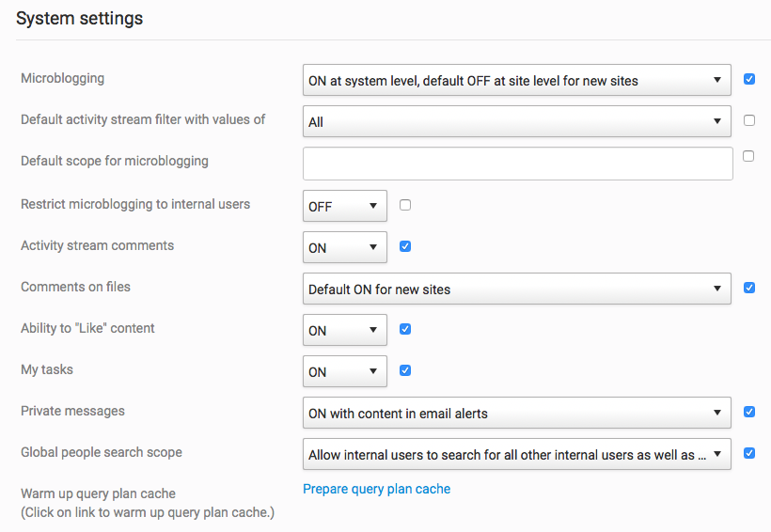Uncheck the Microblogging checkbox

(749, 79)
